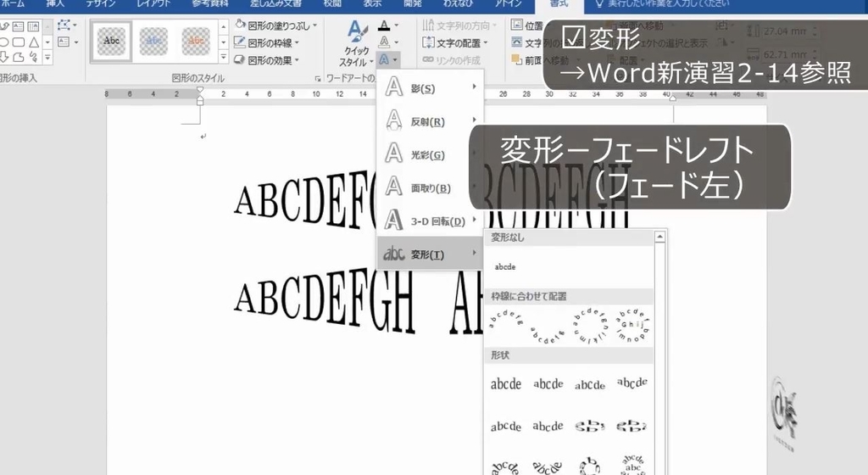Open the 面取り(B) bevel submenu
868x475 pixels.
(430, 187)
